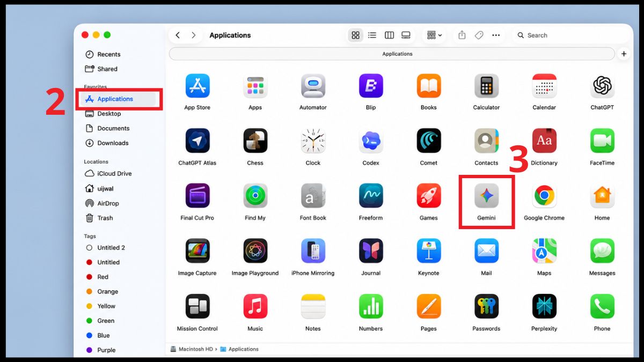Launch the ChatGPT app
This screenshot has width=644, height=362.
tap(602, 86)
